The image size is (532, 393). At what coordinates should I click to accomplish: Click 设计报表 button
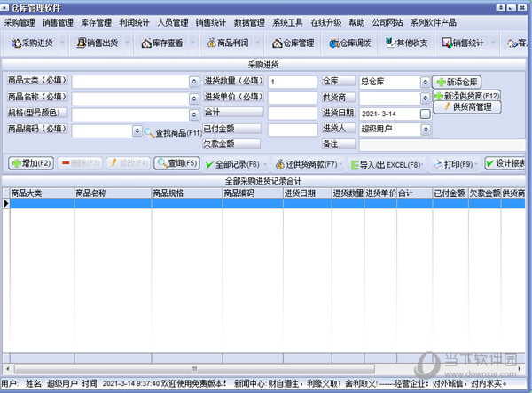[x=505, y=163]
